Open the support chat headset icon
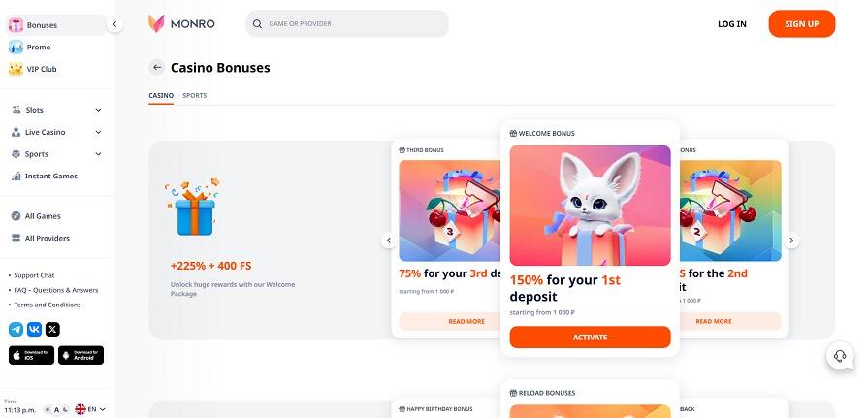Screen dimensions: 868x418 (x=839, y=356)
